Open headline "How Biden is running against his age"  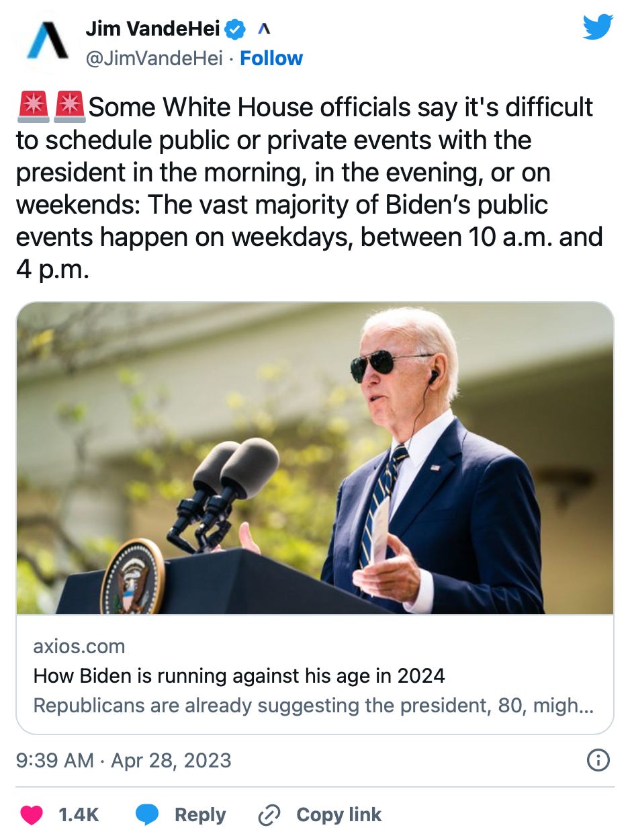coord(238,675)
